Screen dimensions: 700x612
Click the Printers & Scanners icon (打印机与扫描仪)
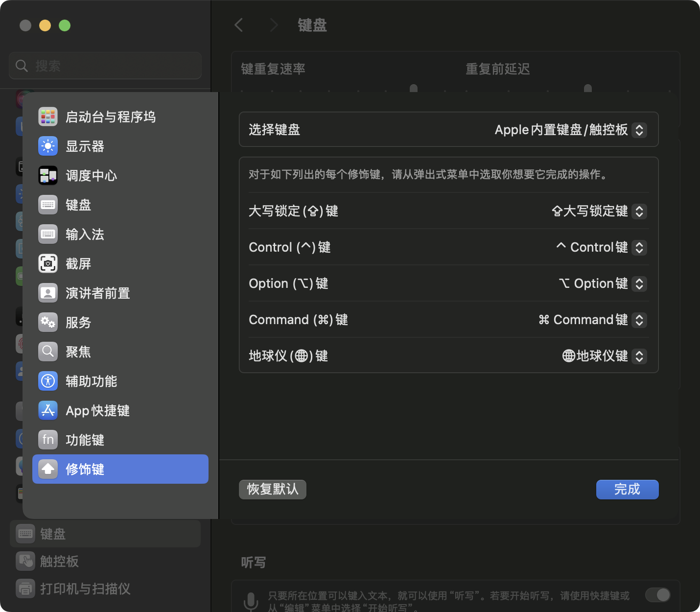pyautogui.click(x=25, y=588)
